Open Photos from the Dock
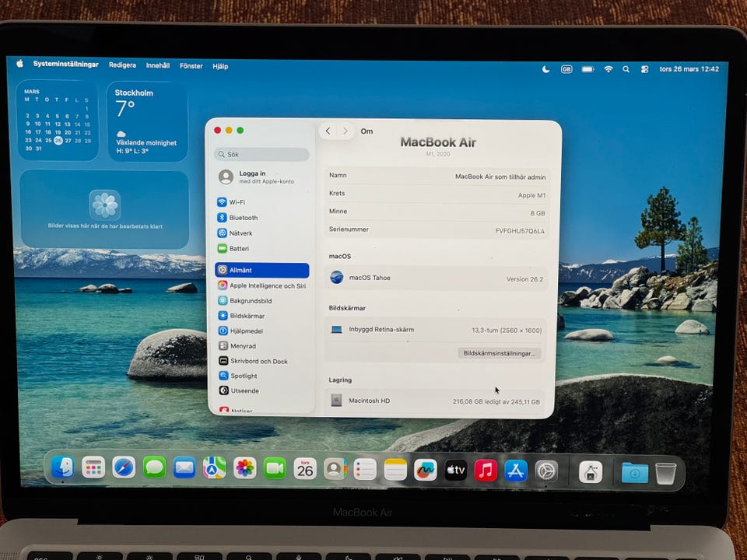 pyautogui.click(x=245, y=468)
